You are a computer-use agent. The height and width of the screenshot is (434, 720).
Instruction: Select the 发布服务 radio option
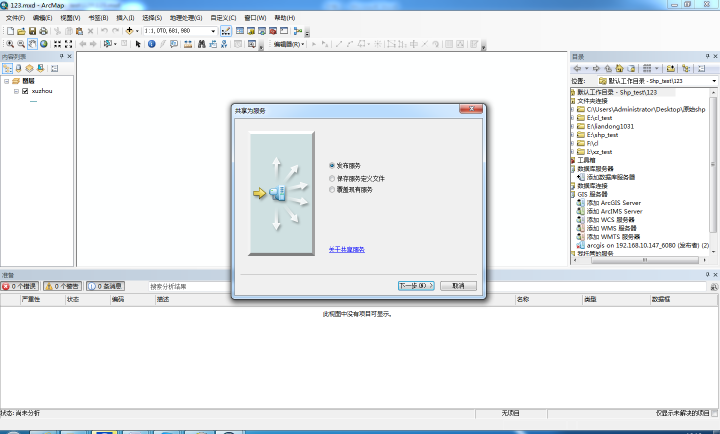332,165
